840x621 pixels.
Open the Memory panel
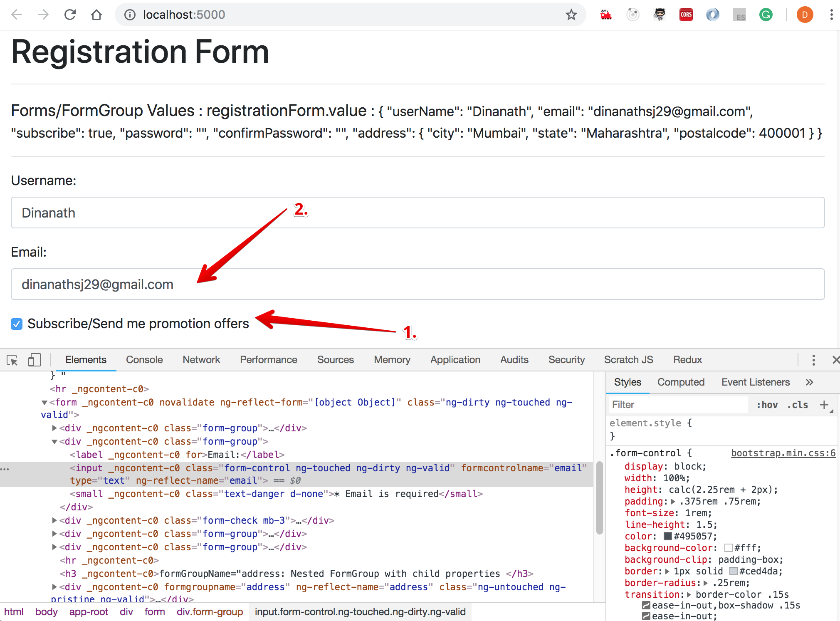[392, 359]
